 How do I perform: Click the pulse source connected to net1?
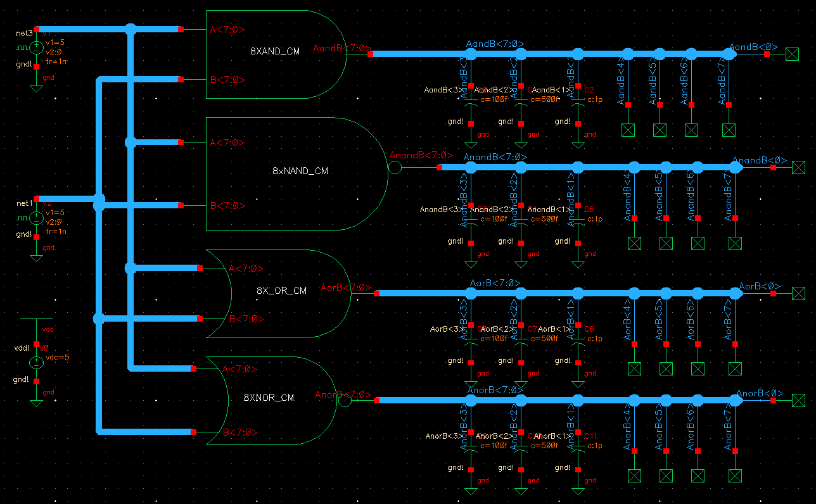point(36,218)
